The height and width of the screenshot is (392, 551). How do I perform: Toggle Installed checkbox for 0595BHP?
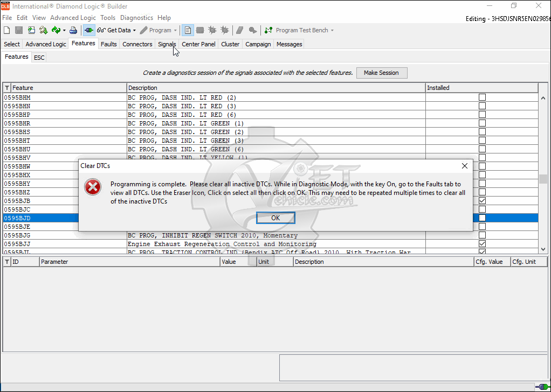[x=482, y=115]
